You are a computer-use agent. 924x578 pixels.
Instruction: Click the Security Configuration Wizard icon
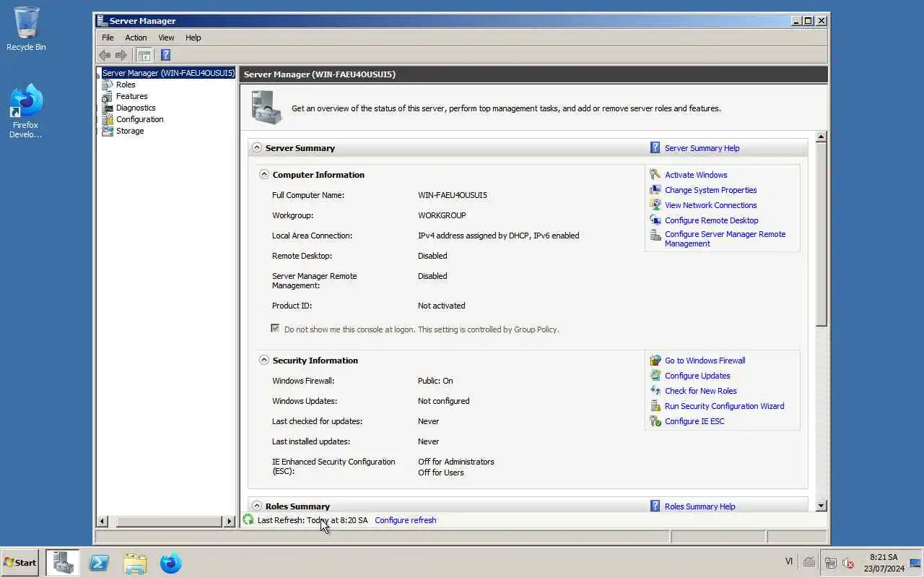(655, 406)
